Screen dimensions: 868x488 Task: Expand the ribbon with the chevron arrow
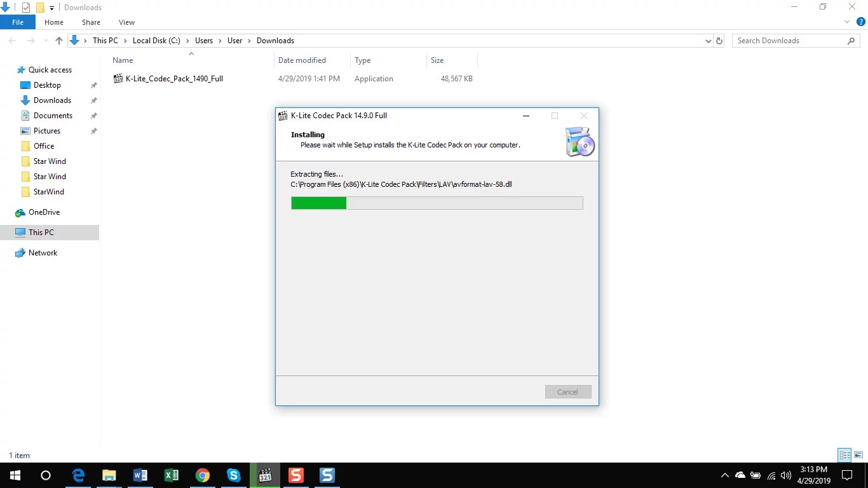(846, 21)
